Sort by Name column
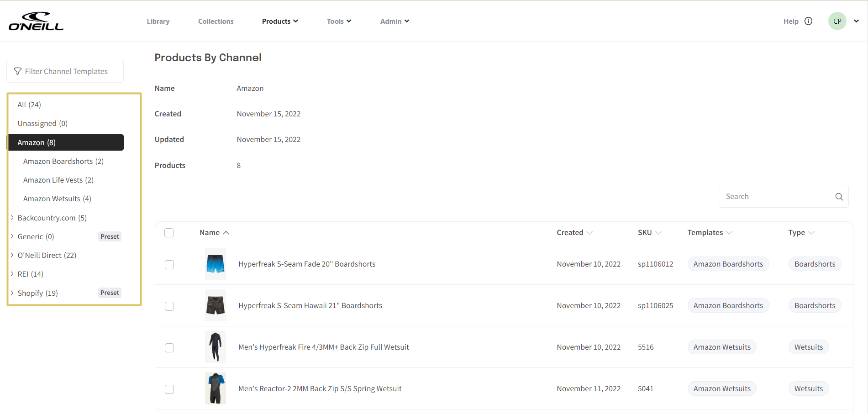 tap(214, 232)
